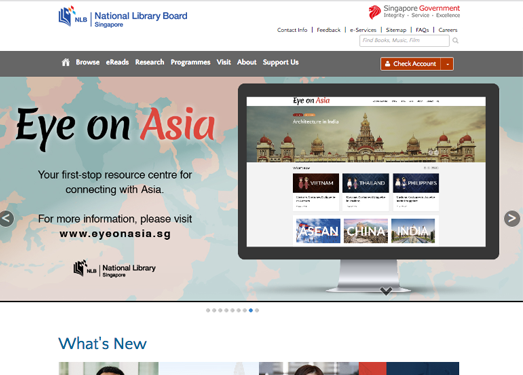Advance carousel with right arrow
Viewport: 523px width, 375px height.
pos(512,219)
